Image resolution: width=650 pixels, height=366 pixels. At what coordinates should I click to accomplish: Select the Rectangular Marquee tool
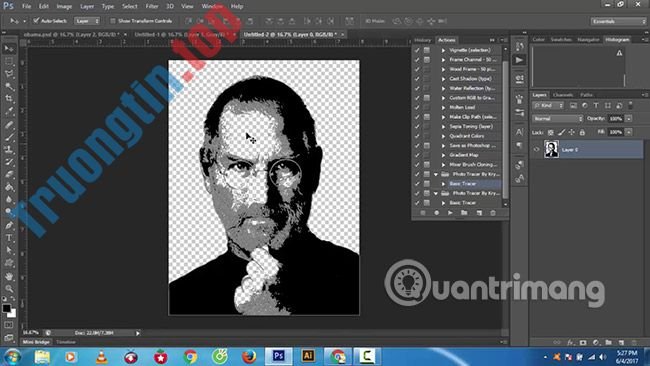(9, 61)
